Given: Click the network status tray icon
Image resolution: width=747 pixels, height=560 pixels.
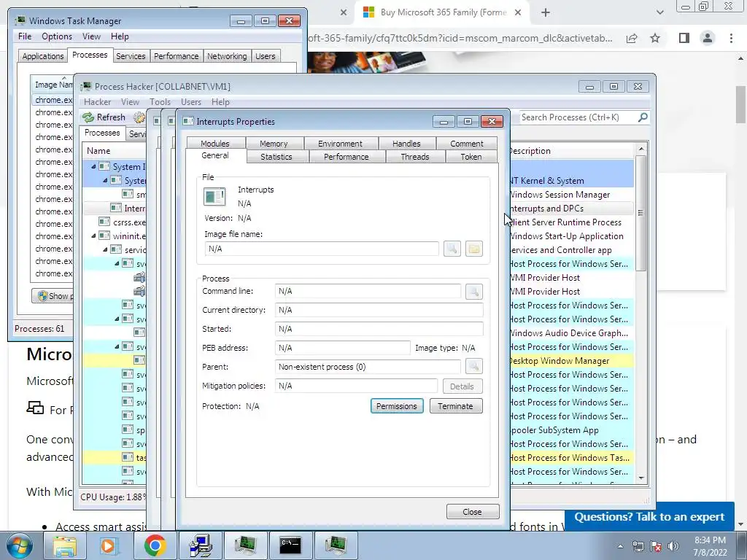Looking at the screenshot, I should coord(638,546).
